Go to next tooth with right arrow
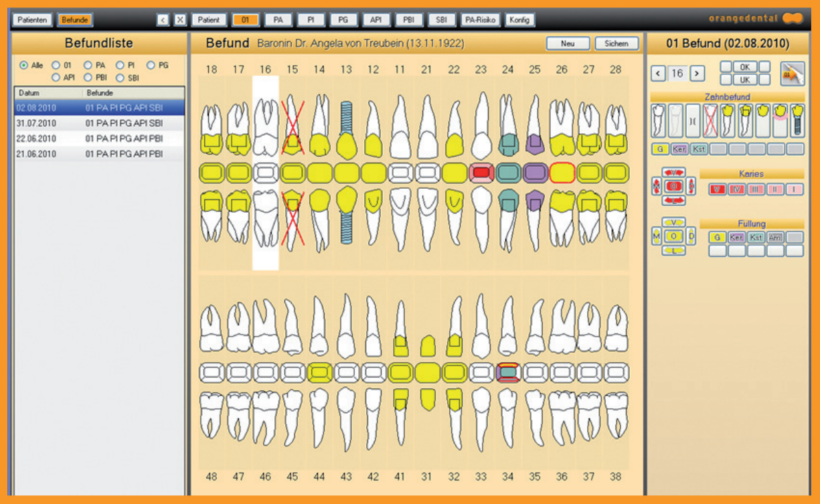This screenshot has height=504, width=820. pyautogui.click(x=697, y=73)
